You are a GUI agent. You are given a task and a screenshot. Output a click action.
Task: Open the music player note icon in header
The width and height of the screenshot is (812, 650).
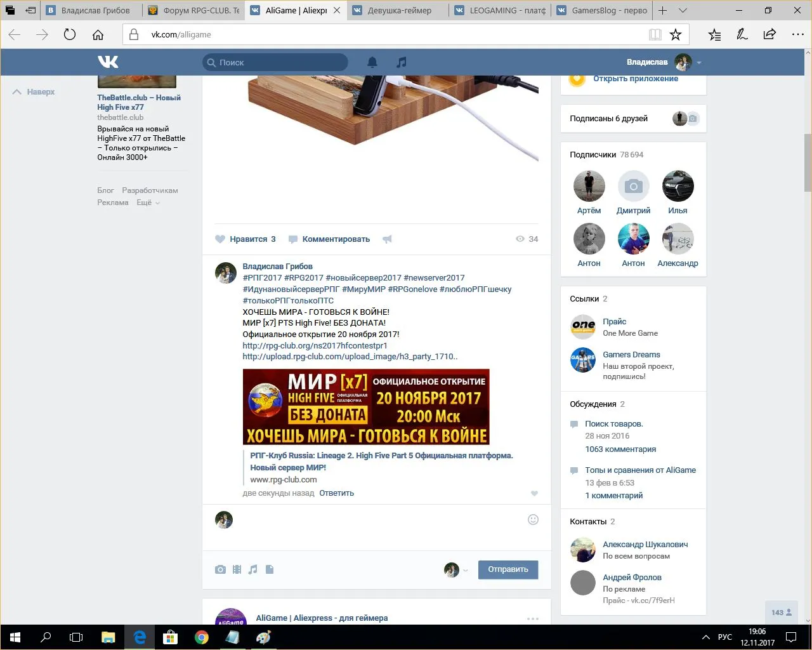(401, 62)
